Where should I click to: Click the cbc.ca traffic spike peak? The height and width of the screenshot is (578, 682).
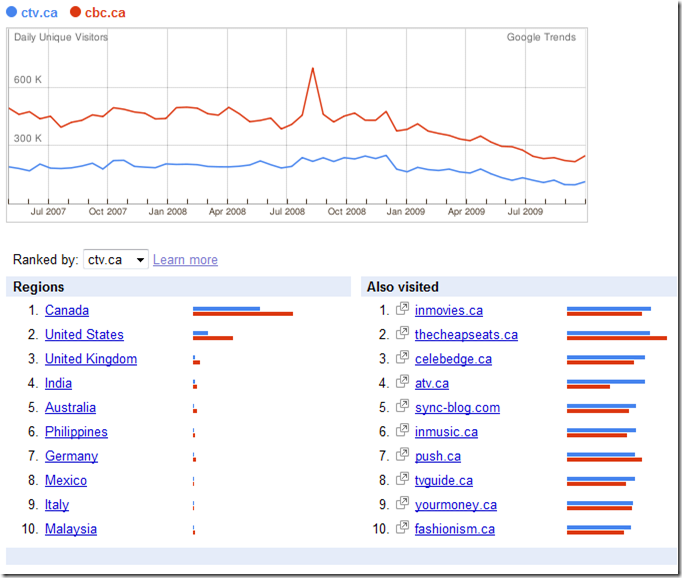click(x=313, y=69)
